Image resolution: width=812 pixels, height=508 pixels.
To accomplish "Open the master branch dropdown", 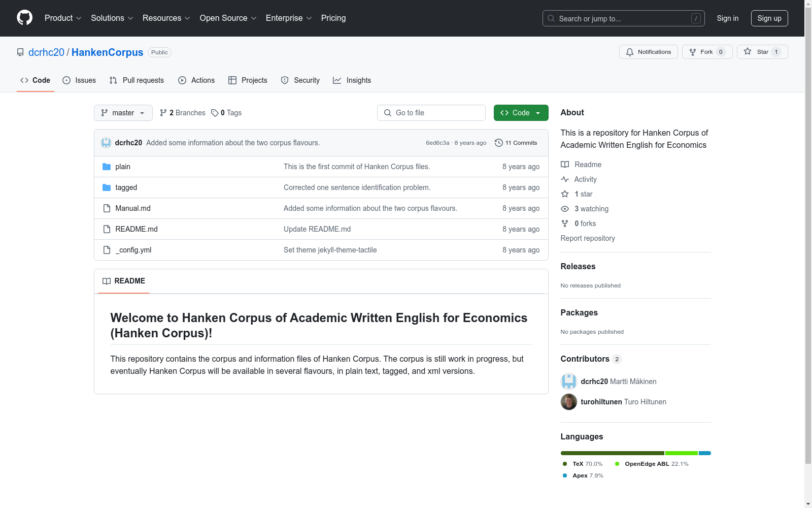I will click(x=123, y=113).
